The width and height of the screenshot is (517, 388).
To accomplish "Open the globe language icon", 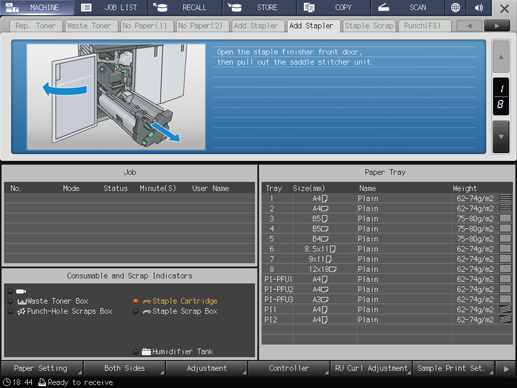I will coord(455,8).
